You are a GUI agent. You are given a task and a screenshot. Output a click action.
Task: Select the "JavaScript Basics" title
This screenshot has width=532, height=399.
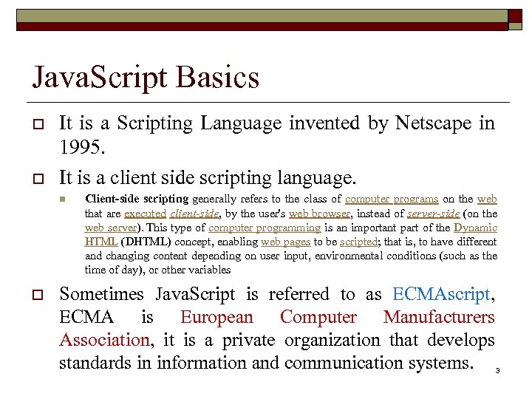(x=146, y=78)
